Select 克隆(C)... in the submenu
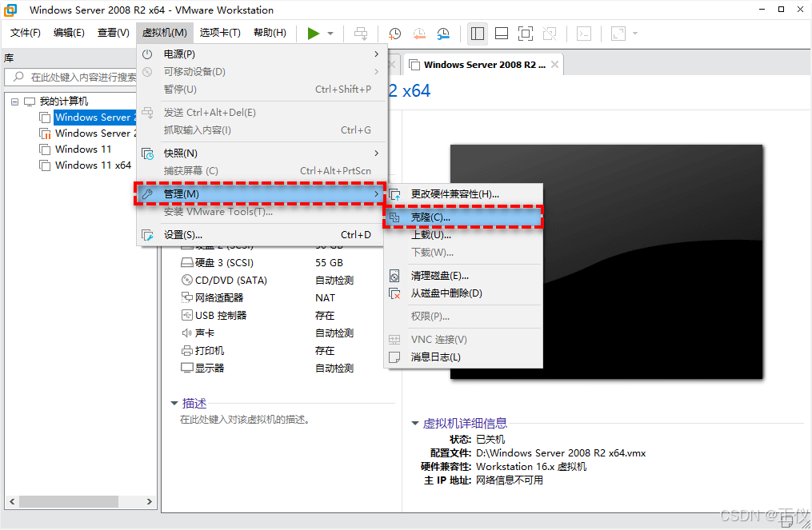The height and width of the screenshot is (530, 812). click(463, 217)
